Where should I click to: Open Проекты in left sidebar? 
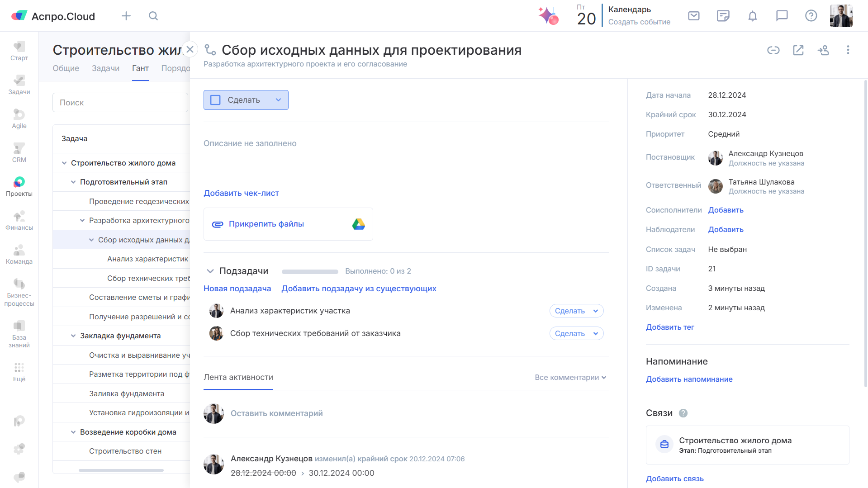point(19,186)
